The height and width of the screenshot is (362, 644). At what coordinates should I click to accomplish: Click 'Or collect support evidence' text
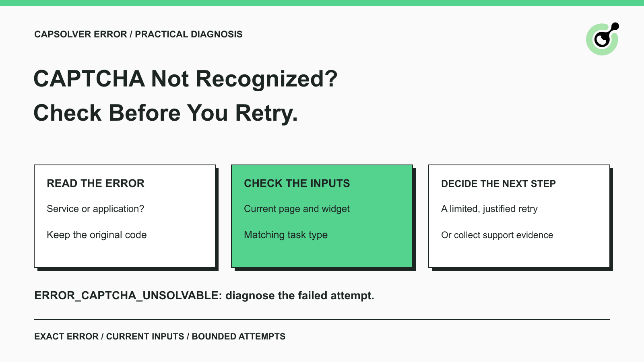pos(497,235)
